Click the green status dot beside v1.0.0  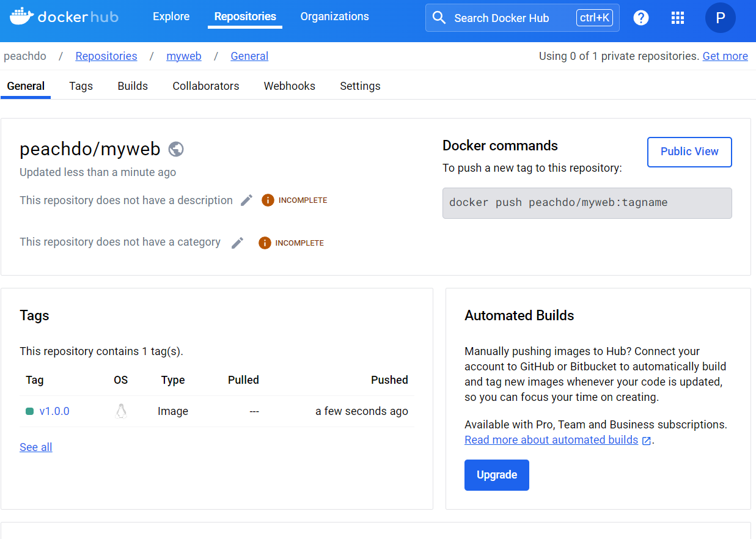coord(29,411)
